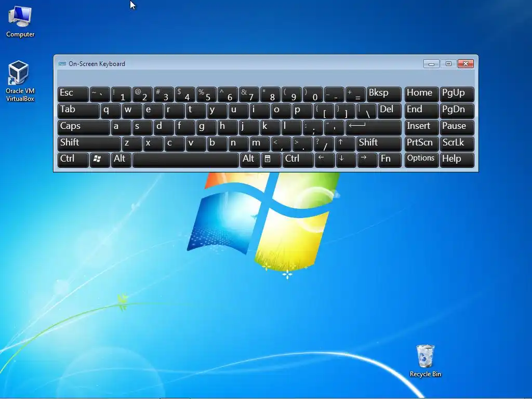The width and height of the screenshot is (532, 399).
Task: Click the forward slash question key
Action: point(324,143)
